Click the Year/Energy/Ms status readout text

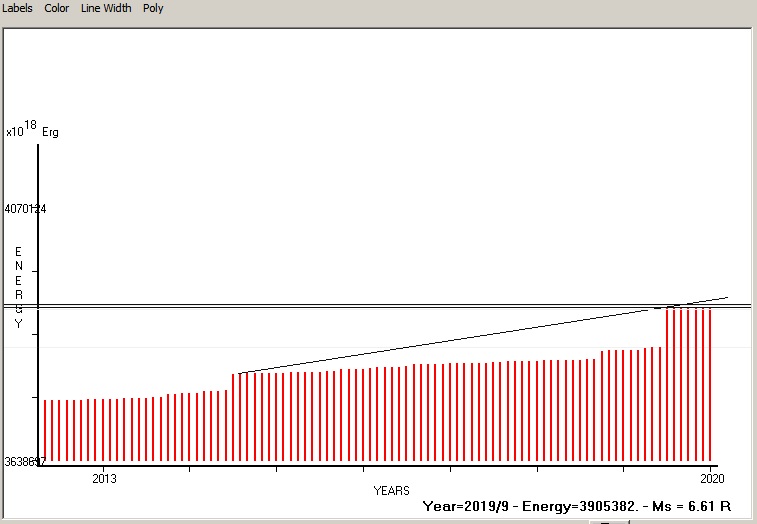[583, 507]
